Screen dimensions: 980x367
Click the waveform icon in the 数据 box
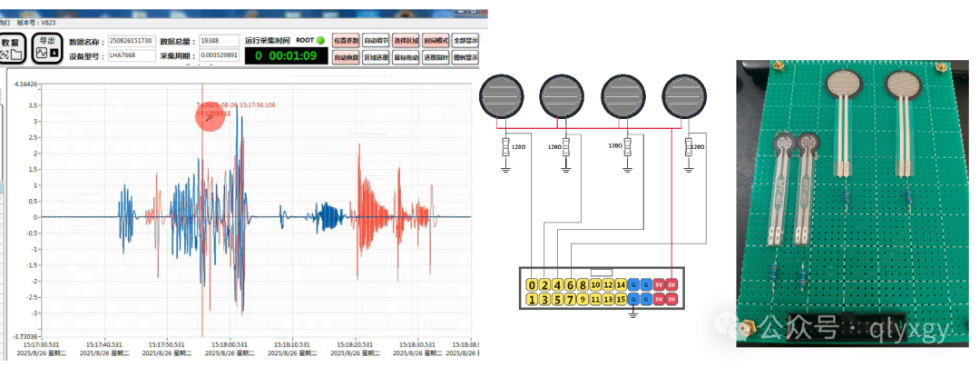click(5, 55)
